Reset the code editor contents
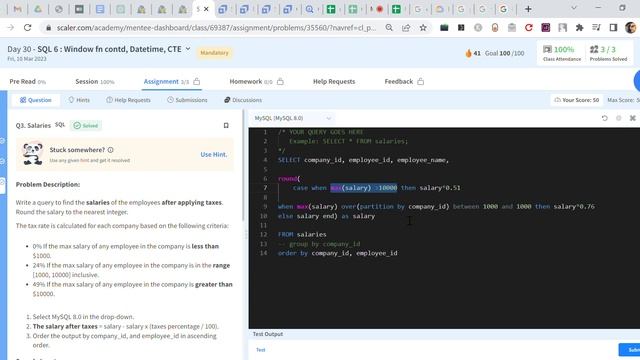Screen dimensions: 640x360 pyautogui.click(x=604, y=118)
